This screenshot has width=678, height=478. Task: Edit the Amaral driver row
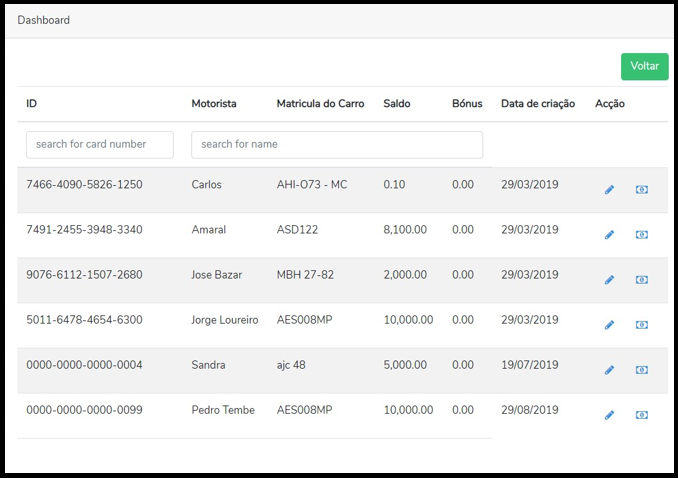[609, 235]
